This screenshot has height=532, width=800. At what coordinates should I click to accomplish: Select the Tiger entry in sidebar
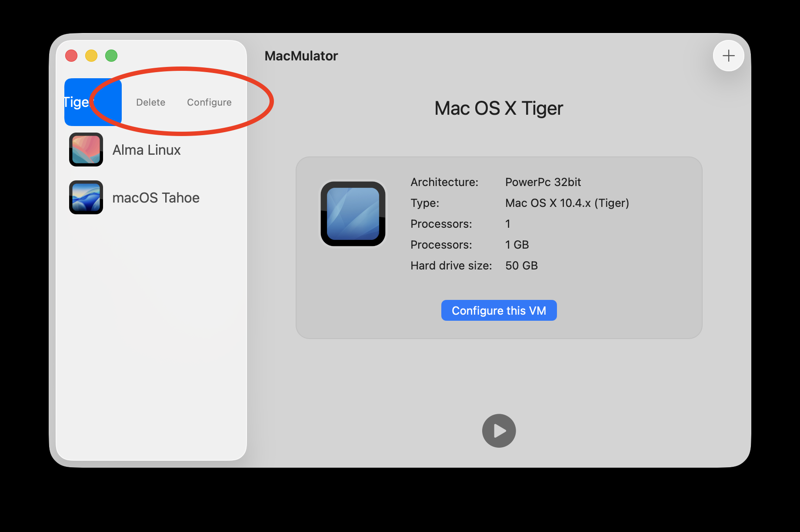tap(93, 102)
